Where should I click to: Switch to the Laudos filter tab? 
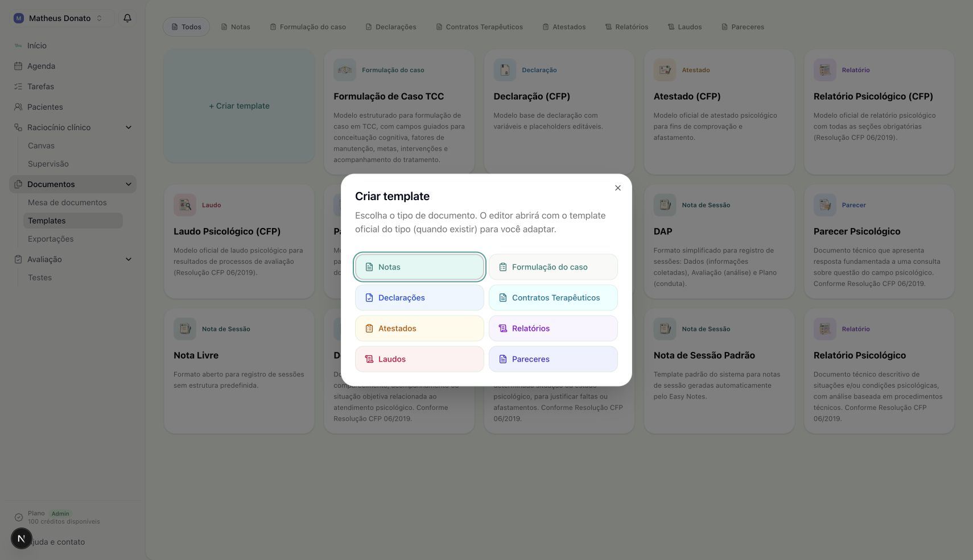[x=685, y=27]
